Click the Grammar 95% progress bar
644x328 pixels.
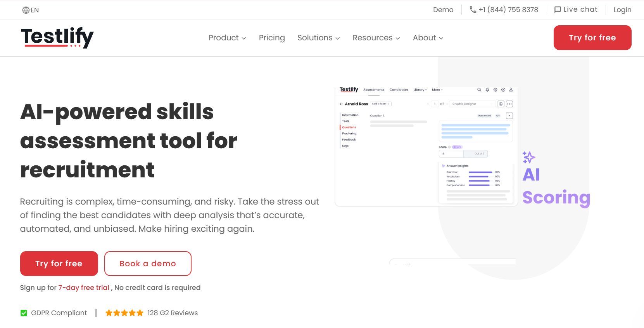pyautogui.click(x=480, y=172)
